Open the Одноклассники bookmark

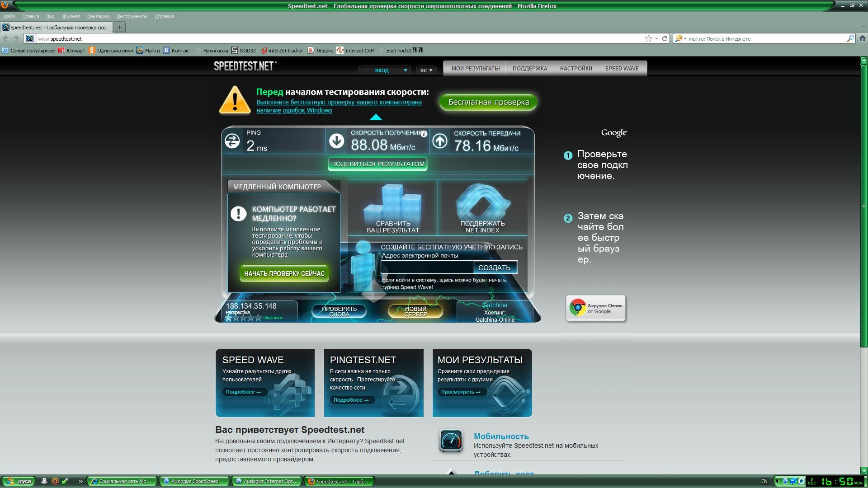tap(111, 51)
